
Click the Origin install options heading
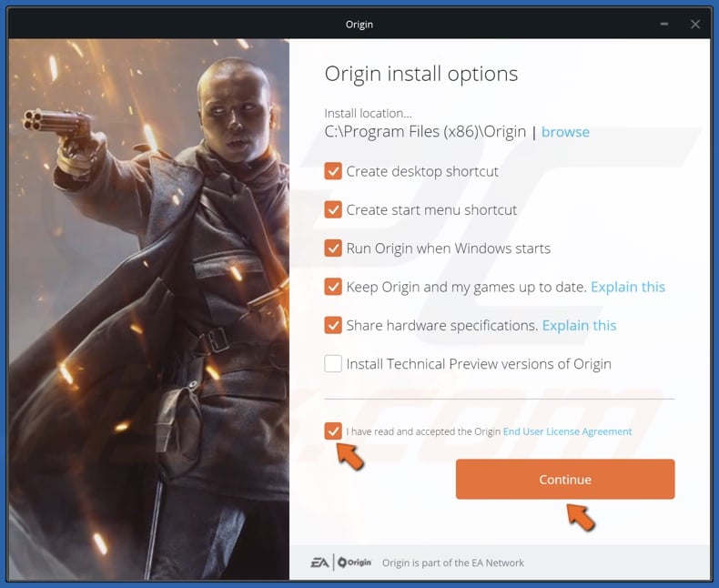point(421,74)
